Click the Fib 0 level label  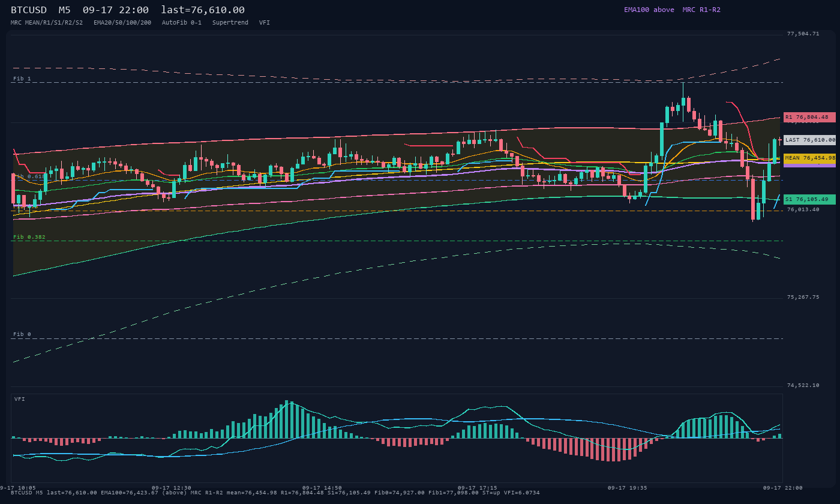[x=22, y=334]
